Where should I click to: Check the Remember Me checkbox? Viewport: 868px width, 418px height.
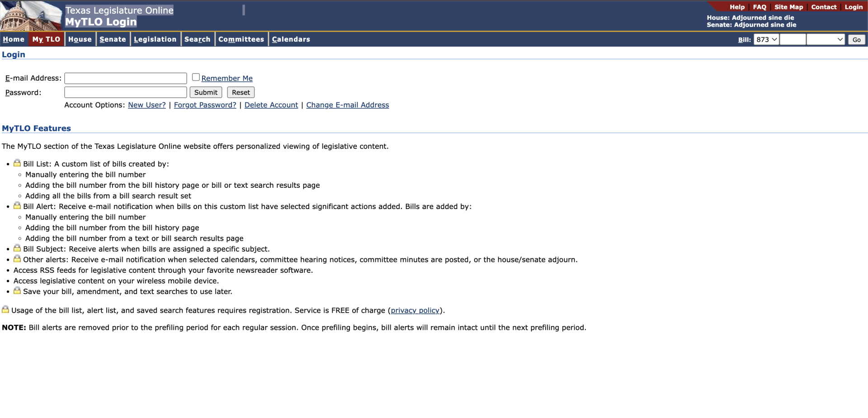coord(196,77)
